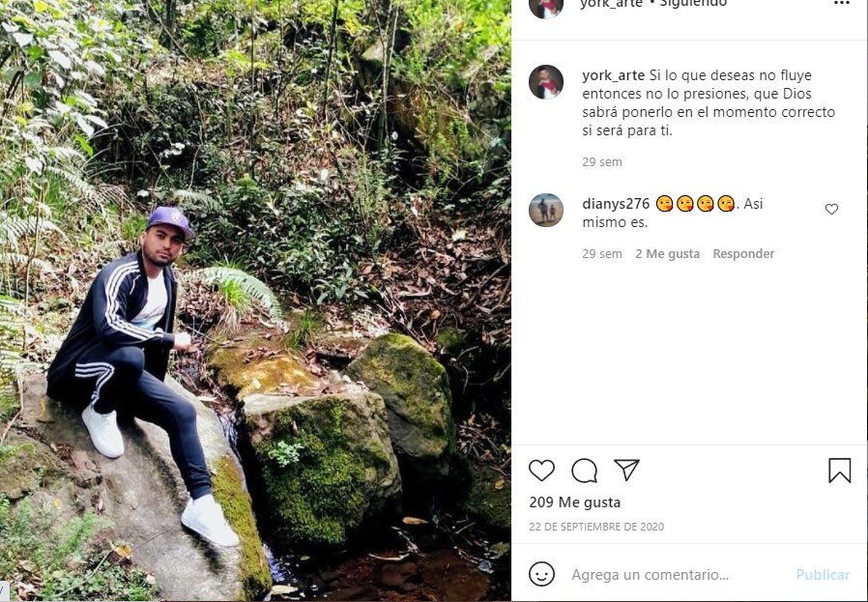Like the dianys276 comment with the small heart
This screenshot has width=868, height=602.
831,210
